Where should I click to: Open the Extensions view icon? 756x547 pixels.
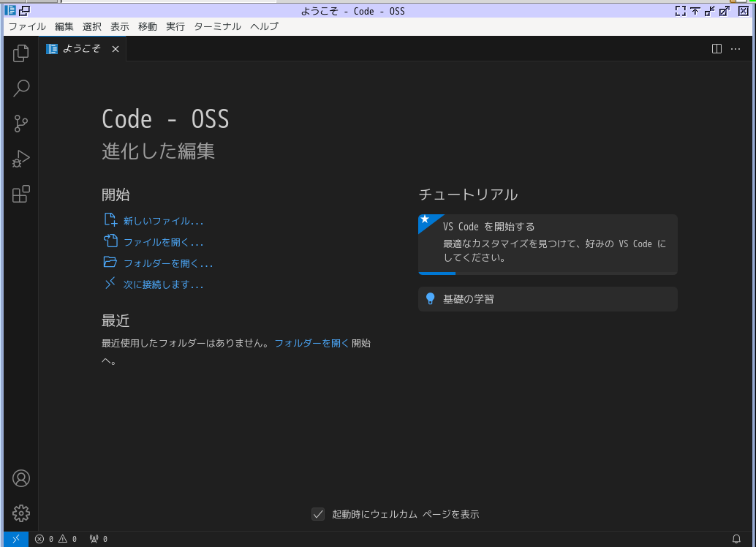[x=20, y=194]
